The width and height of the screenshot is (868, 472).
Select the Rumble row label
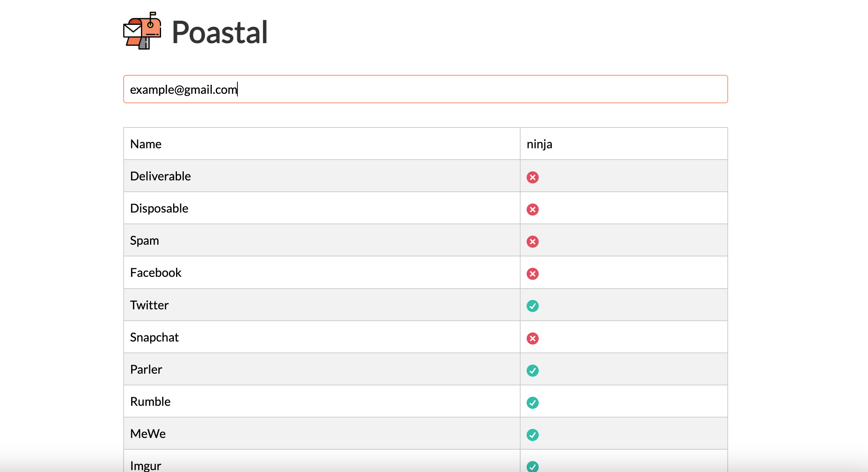pos(150,402)
